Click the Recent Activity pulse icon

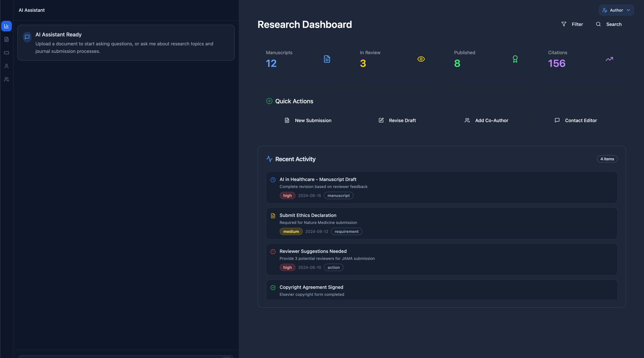tap(269, 159)
